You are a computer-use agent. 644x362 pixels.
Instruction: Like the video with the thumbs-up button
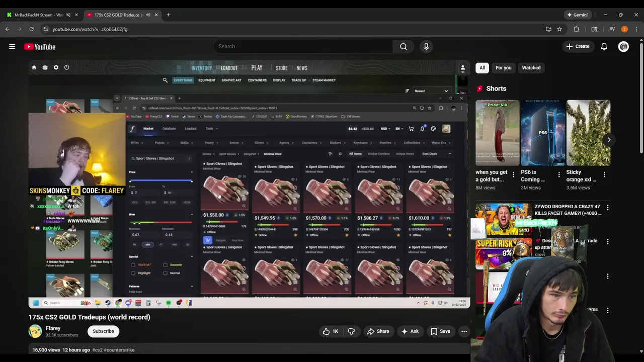click(x=331, y=331)
